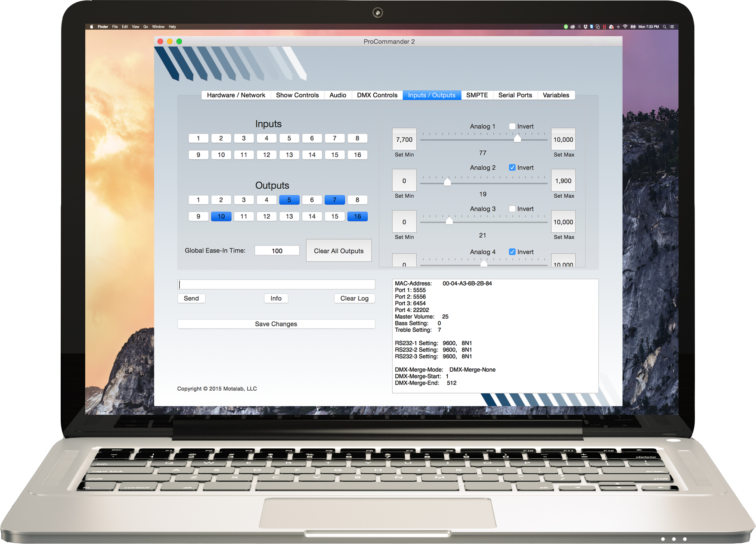Viewport: 756px width, 544px height.
Task: Click the command text input field
Action: (276, 284)
